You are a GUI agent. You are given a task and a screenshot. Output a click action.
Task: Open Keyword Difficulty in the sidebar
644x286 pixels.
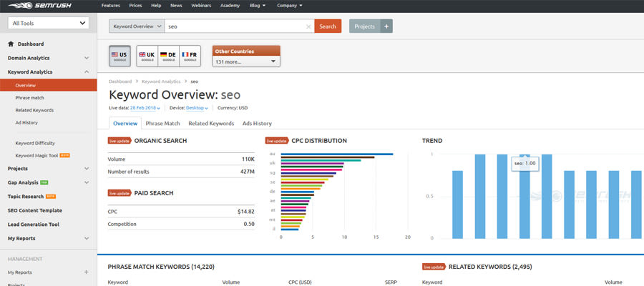point(35,143)
